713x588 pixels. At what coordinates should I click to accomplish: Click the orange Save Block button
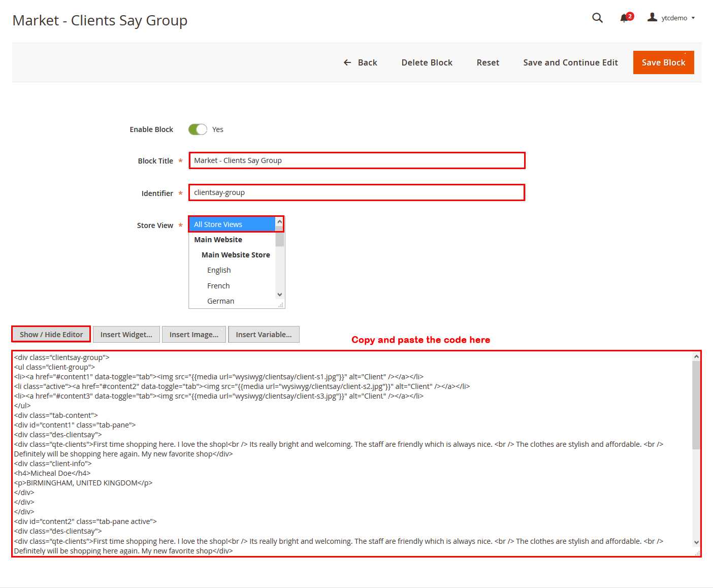(663, 62)
